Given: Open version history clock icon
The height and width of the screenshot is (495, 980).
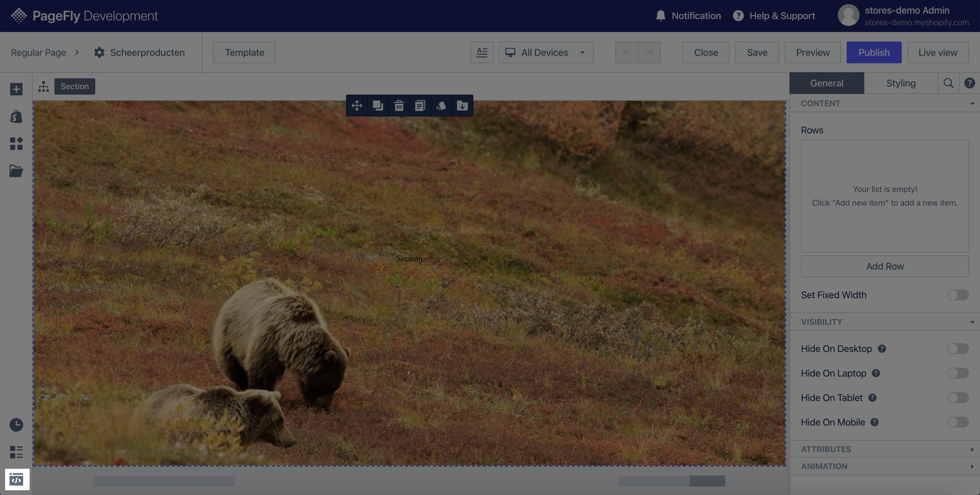Looking at the screenshot, I should (16, 425).
